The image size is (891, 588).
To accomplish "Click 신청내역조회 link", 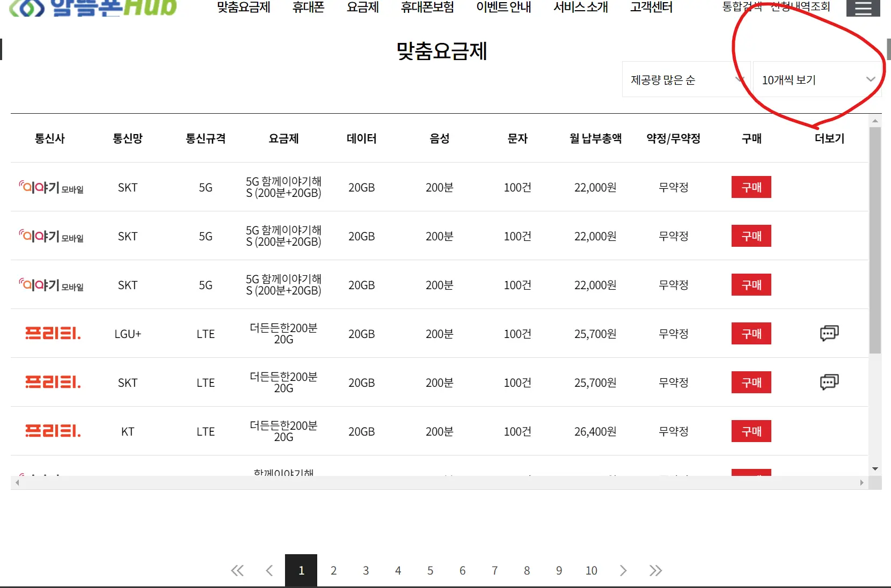I will click(x=801, y=7).
